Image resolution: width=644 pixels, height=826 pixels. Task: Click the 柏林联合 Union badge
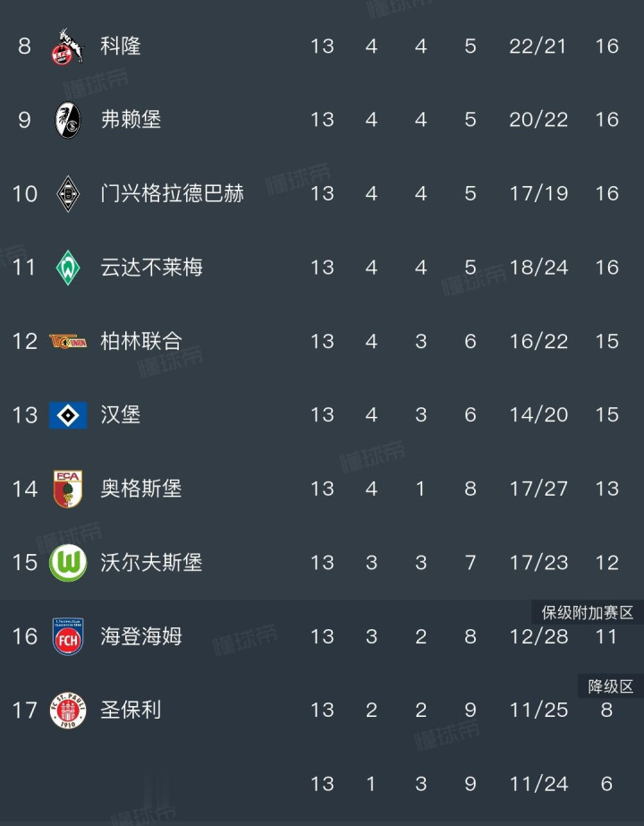tap(68, 341)
